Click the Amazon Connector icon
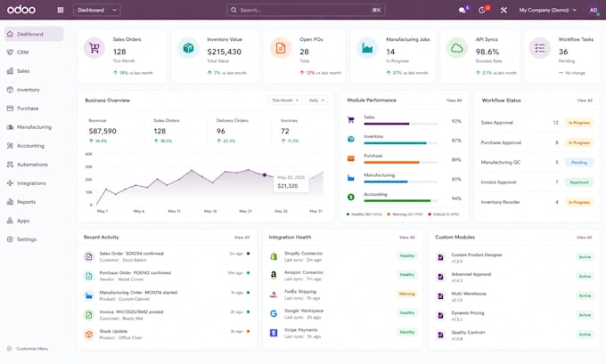The width and height of the screenshot is (606, 364). 274,275
